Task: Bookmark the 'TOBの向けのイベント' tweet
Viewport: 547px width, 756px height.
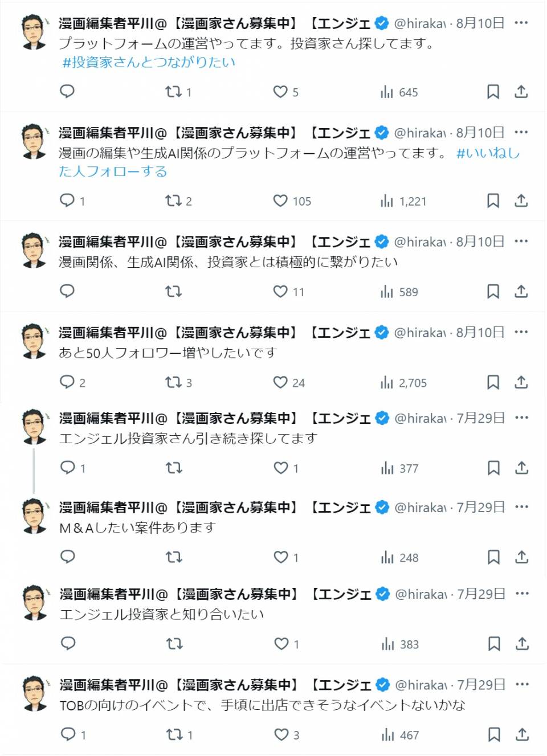Action: 494,734
